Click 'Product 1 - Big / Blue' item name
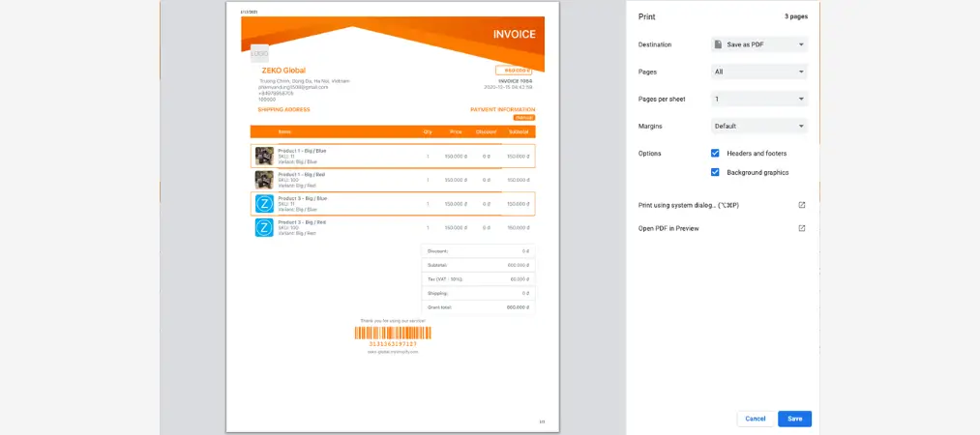Viewport: 980px width, 435px height. click(x=302, y=151)
